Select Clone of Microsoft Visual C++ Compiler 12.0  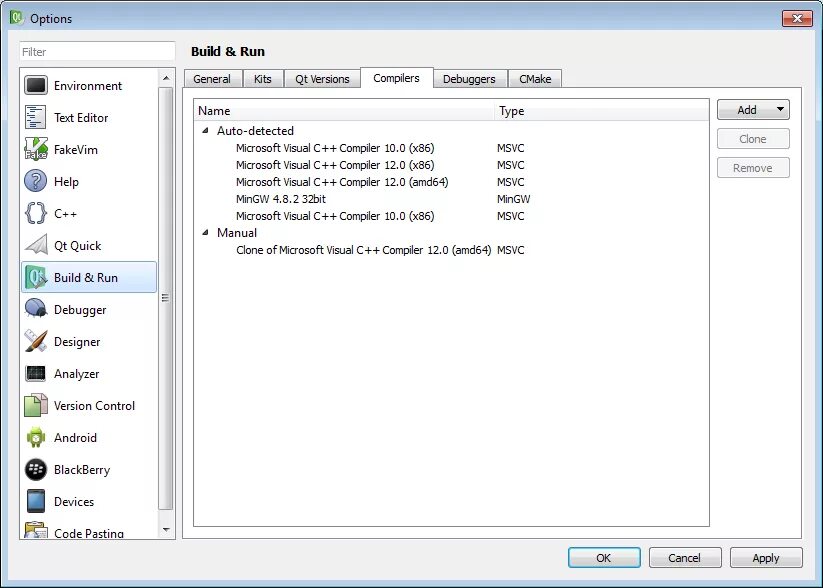(363, 250)
